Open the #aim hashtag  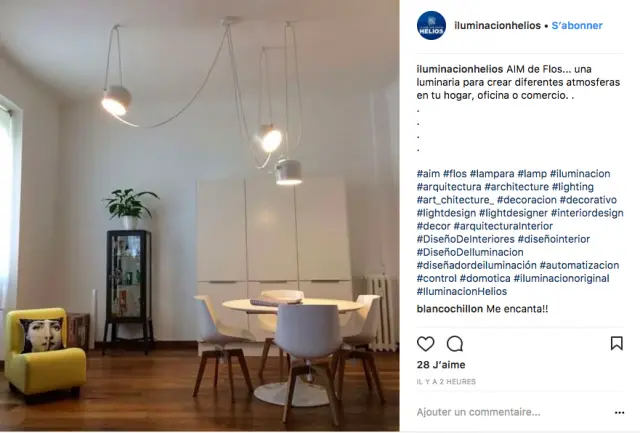[x=428, y=173]
